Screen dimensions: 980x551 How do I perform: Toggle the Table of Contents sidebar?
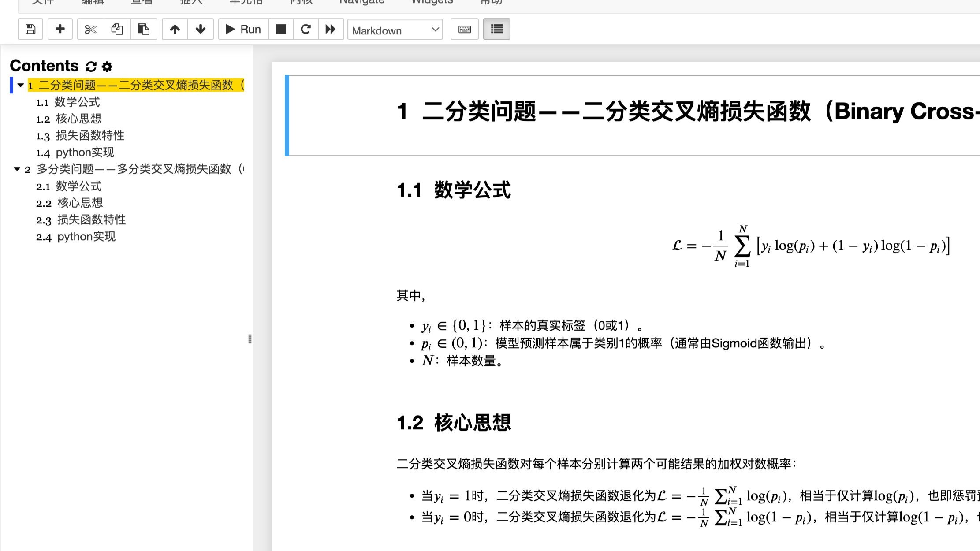pyautogui.click(x=496, y=29)
